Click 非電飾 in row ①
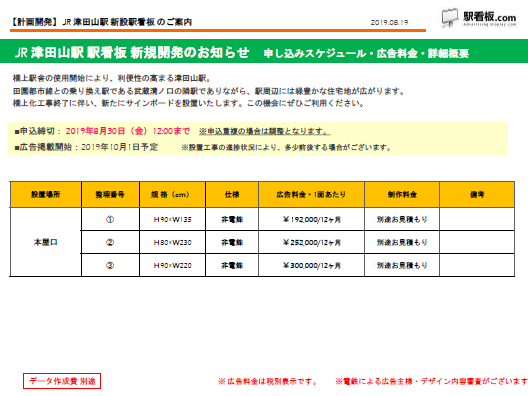This screenshot has width=528, height=396. click(232, 220)
